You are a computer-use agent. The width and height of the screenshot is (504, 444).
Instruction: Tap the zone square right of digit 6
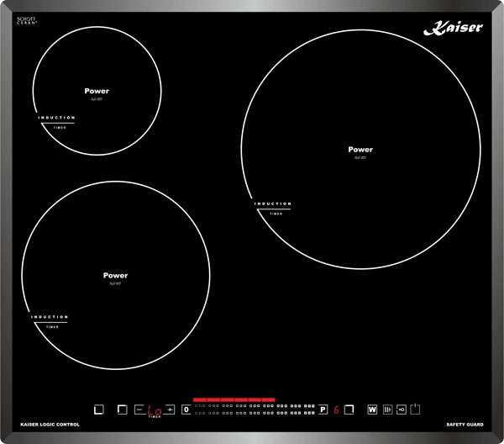(x=350, y=410)
